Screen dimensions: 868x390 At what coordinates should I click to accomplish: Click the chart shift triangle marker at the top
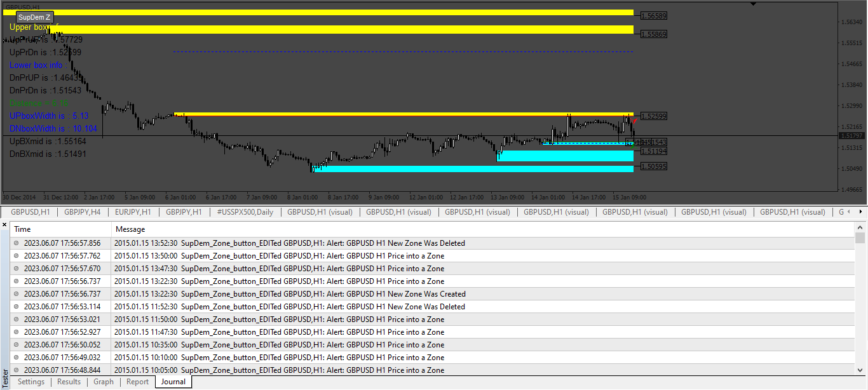click(753, 4)
